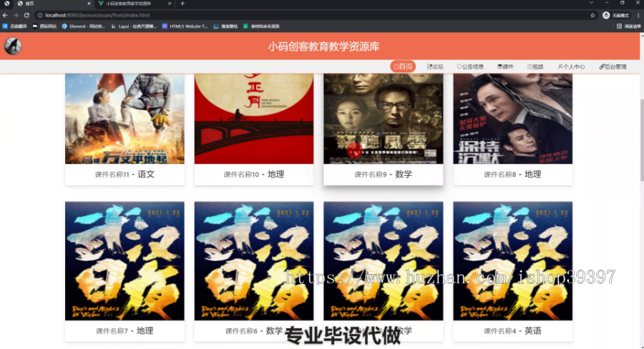
Task: Open the Chrome three-dot menu
Action: click(x=638, y=15)
